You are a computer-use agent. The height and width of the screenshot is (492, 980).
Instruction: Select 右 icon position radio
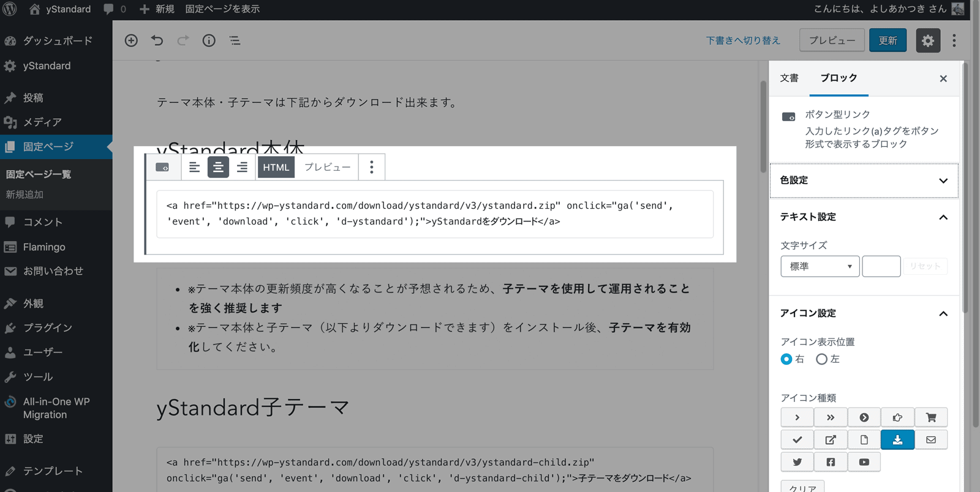[786, 359]
